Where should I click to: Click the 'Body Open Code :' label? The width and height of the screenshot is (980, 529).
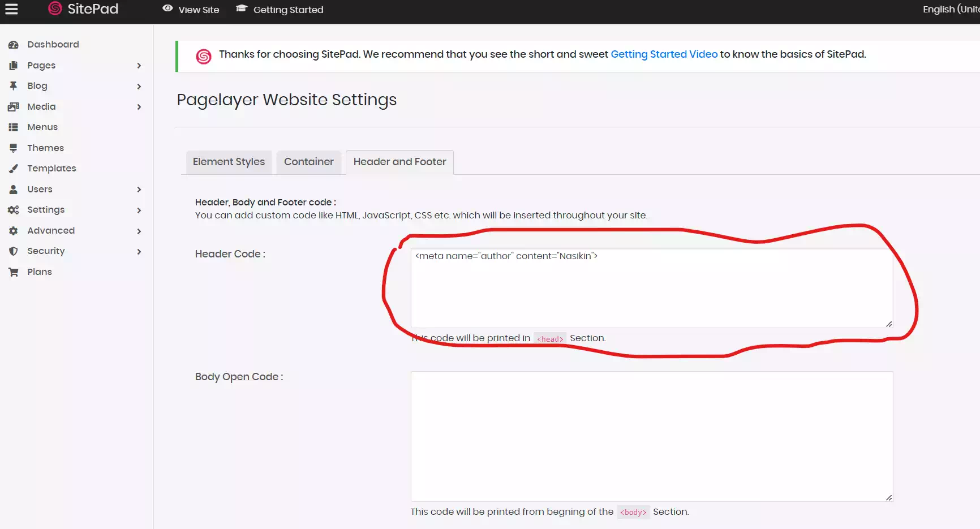tap(239, 377)
